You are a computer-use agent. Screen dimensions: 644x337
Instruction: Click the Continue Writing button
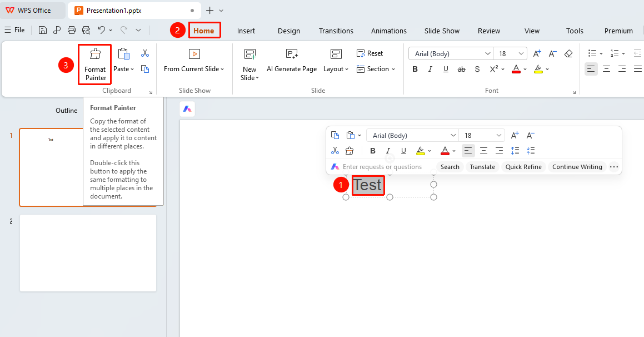(577, 167)
